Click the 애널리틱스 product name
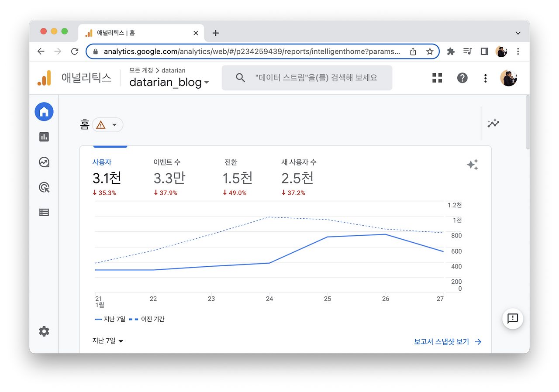The image size is (559, 392). [86, 78]
